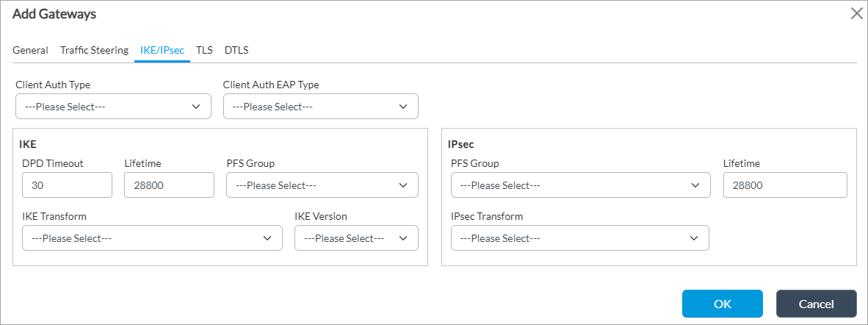The width and height of the screenshot is (868, 325).
Task: Click the IPsec Lifetime input field
Action: click(x=784, y=185)
